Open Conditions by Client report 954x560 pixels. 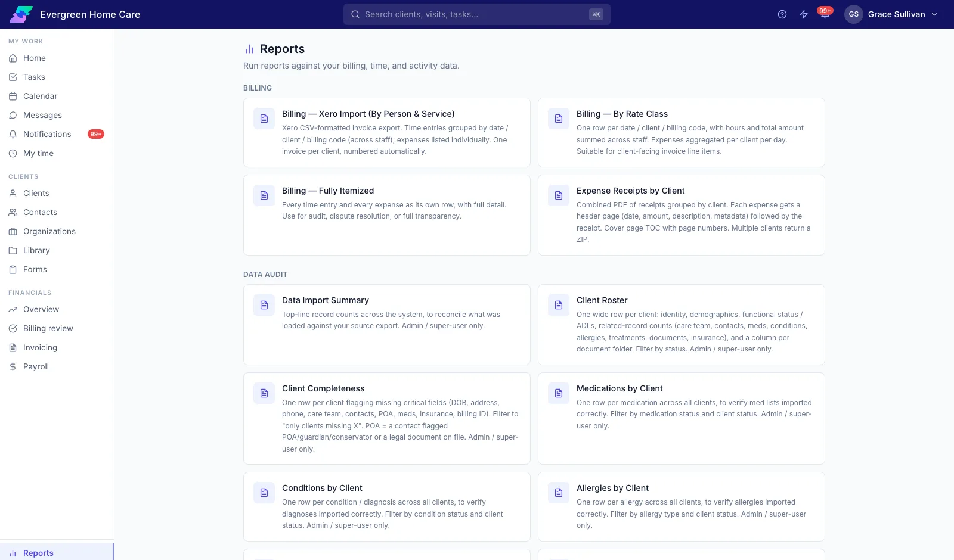(387, 506)
